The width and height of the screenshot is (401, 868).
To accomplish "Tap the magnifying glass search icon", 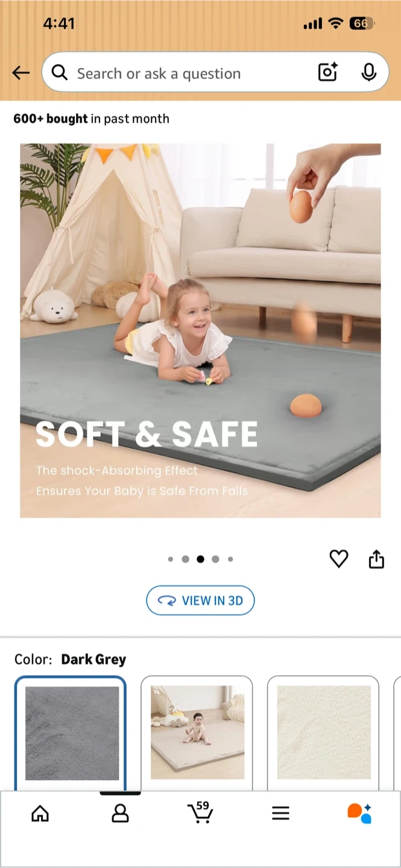I will pyautogui.click(x=59, y=73).
